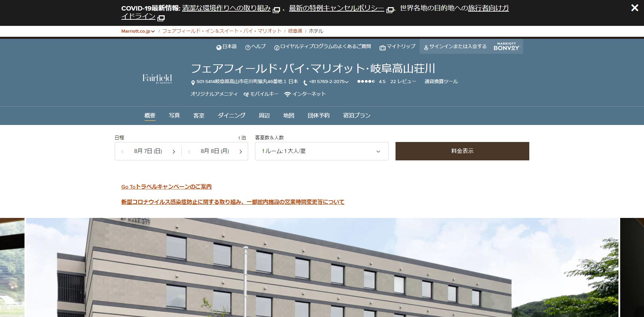The width and height of the screenshot is (644, 317).
Task: Open the 地図 tab
Action: tap(289, 115)
